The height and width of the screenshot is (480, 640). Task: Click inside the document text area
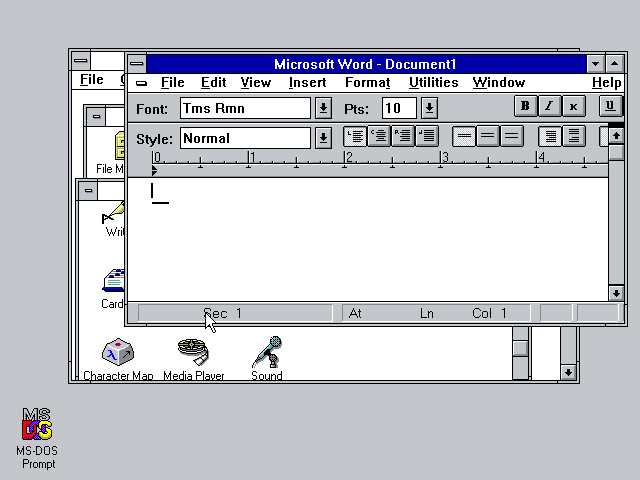(x=367, y=240)
